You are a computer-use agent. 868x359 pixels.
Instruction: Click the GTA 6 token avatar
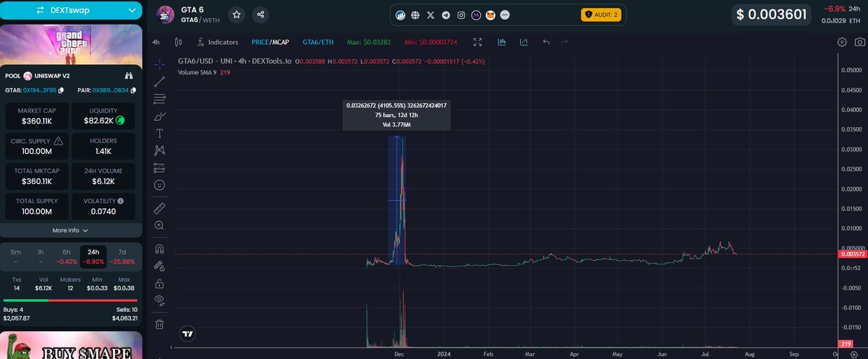[167, 14]
